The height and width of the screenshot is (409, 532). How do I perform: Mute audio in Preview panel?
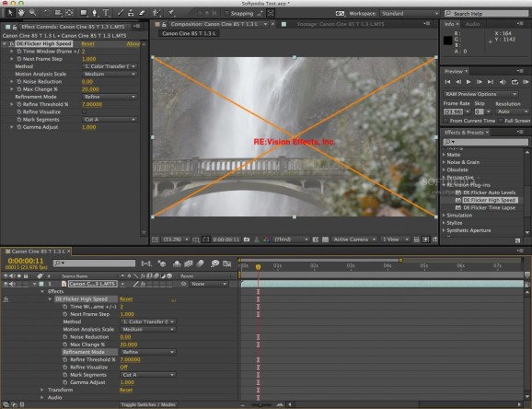click(x=503, y=82)
